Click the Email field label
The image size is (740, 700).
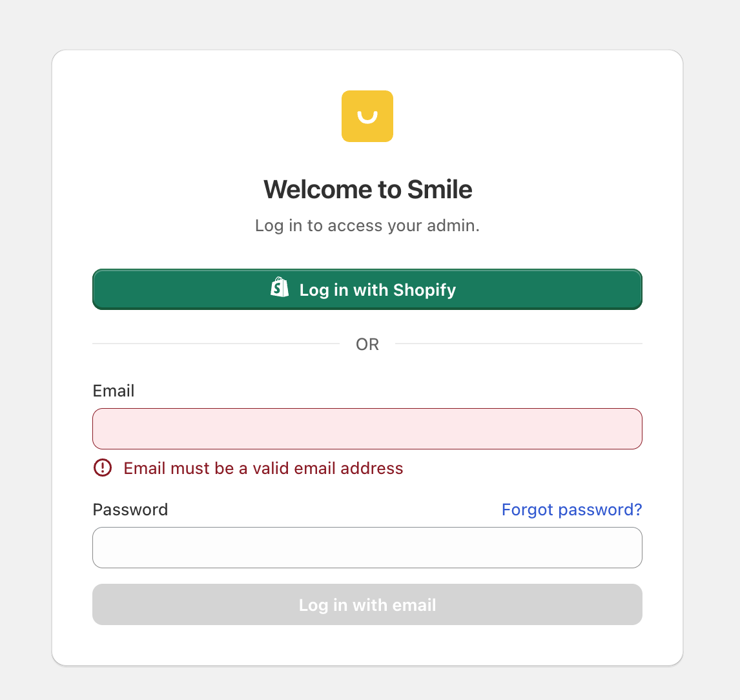113,391
